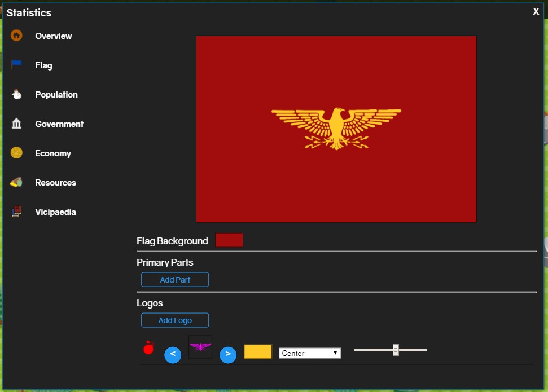The image size is (548, 392).
Task: Open the yellow logo color swatch
Action: pos(258,352)
